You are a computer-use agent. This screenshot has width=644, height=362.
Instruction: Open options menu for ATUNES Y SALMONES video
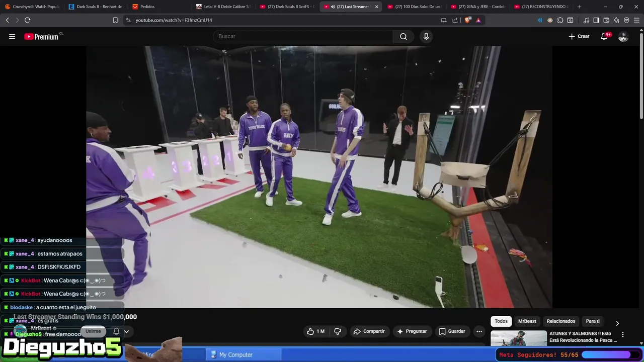tap(623, 334)
